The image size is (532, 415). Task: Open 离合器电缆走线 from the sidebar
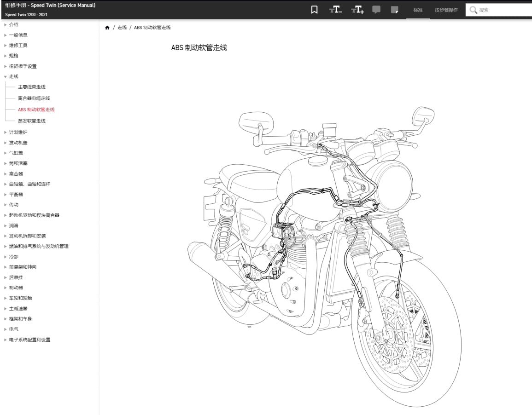(x=34, y=98)
